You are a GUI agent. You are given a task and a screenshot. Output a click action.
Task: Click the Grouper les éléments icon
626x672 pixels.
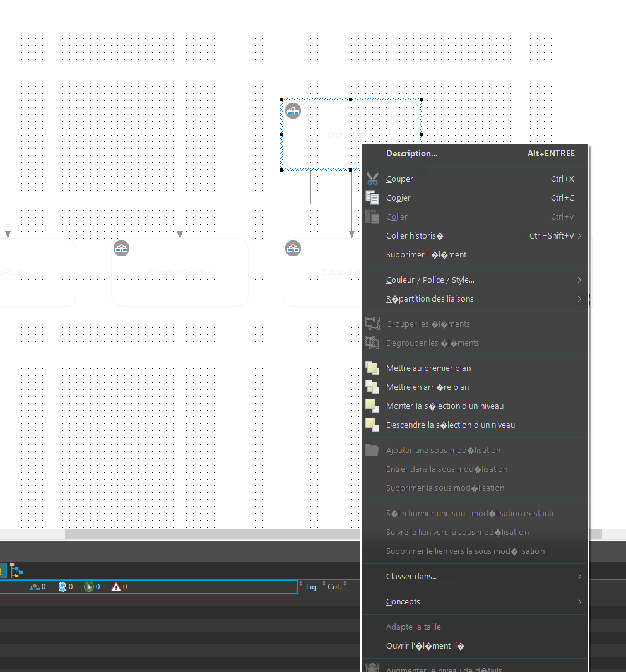[x=372, y=324]
